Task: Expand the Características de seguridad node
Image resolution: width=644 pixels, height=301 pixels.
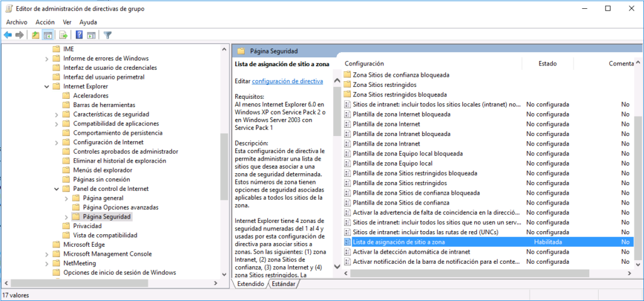Action: (x=57, y=114)
